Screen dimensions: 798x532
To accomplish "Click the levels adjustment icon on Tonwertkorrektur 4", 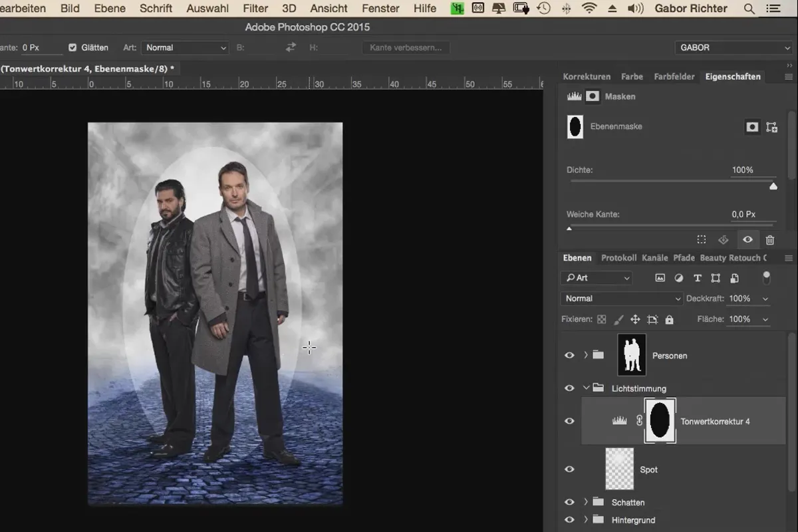I will pyautogui.click(x=619, y=421).
